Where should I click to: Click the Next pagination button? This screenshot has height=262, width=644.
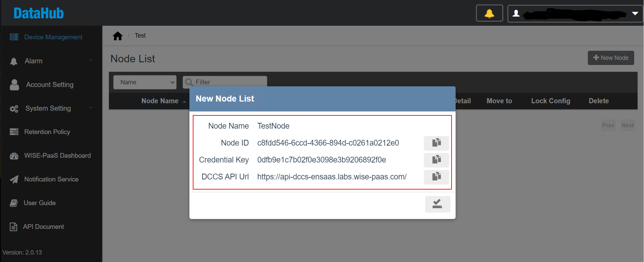pos(627,125)
